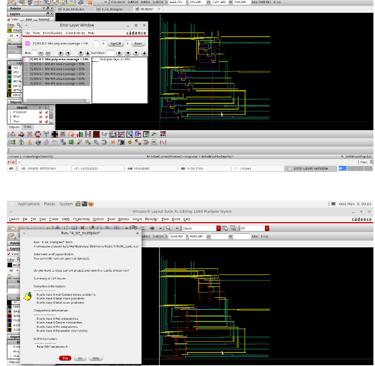Toggle Pins selectable checkbox in Objects panel
Screen dimensions: 375x366
tap(47, 117)
